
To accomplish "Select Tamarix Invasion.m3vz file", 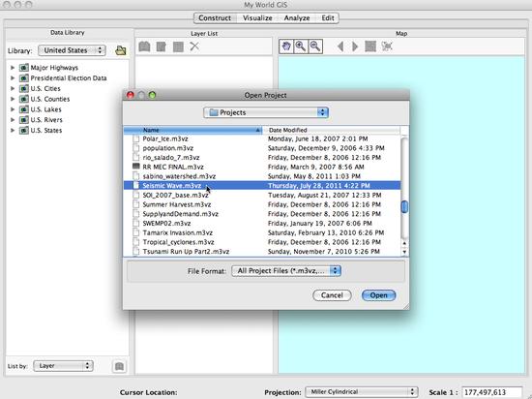I will 262,232.
